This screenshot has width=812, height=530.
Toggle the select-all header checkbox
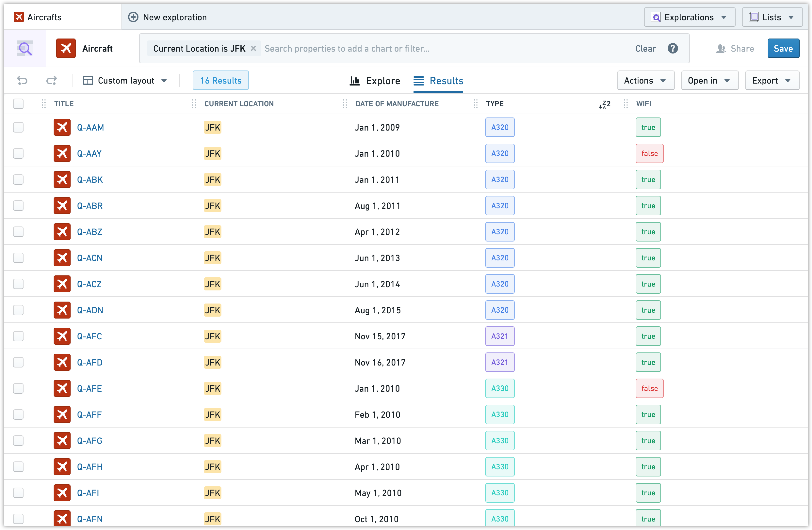(x=18, y=104)
